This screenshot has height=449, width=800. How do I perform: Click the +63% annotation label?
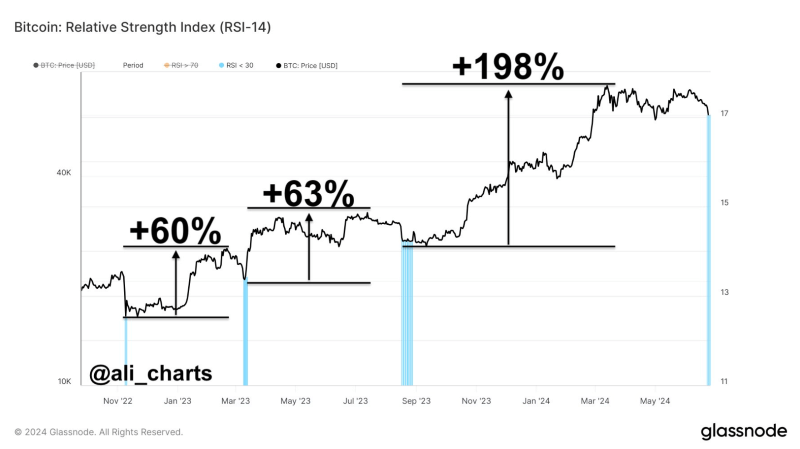[x=308, y=192]
